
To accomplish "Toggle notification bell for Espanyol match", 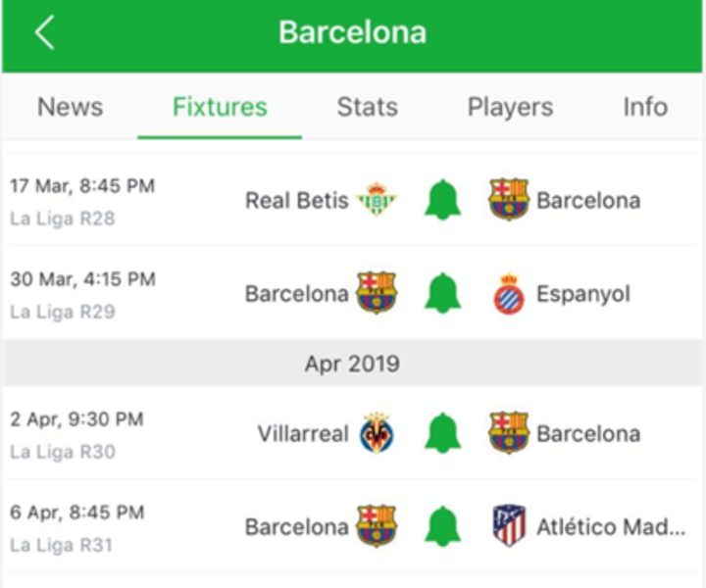I will pyautogui.click(x=442, y=293).
